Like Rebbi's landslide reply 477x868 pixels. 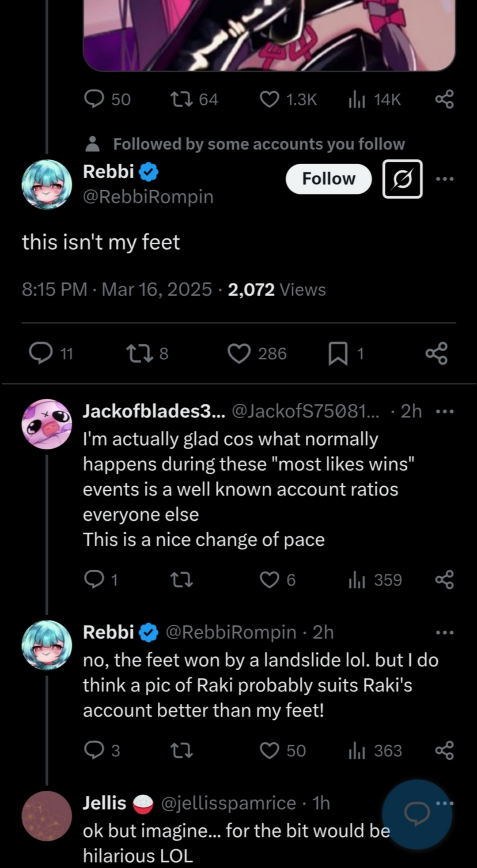tap(269, 751)
